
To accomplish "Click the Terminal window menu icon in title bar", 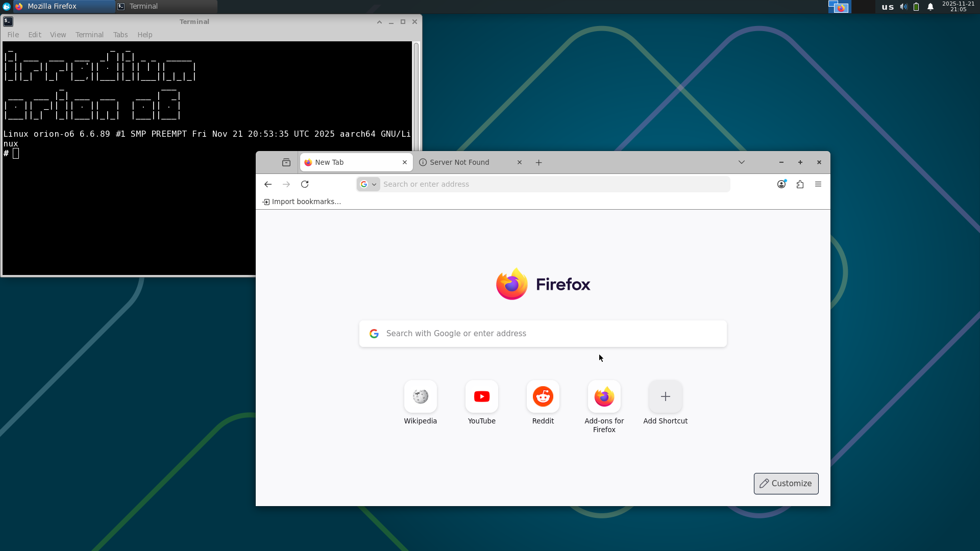I will click(x=8, y=21).
